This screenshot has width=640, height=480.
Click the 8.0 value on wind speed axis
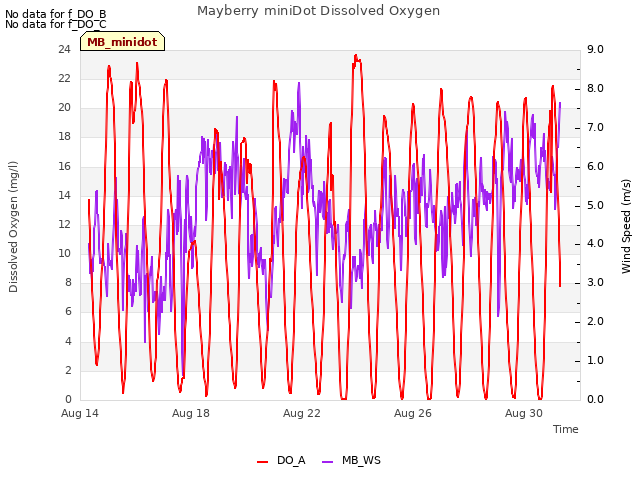click(x=595, y=89)
